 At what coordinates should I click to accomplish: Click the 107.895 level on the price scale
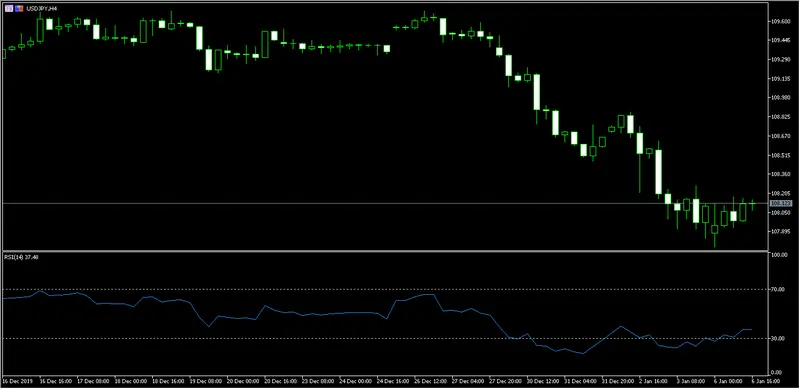tap(780, 232)
